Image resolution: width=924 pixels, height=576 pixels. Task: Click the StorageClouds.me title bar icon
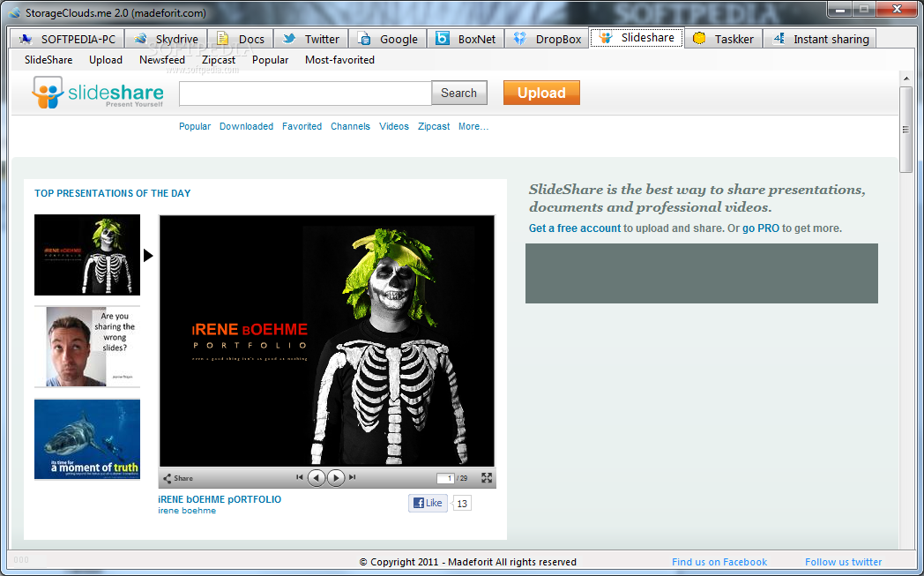(x=15, y=12)
